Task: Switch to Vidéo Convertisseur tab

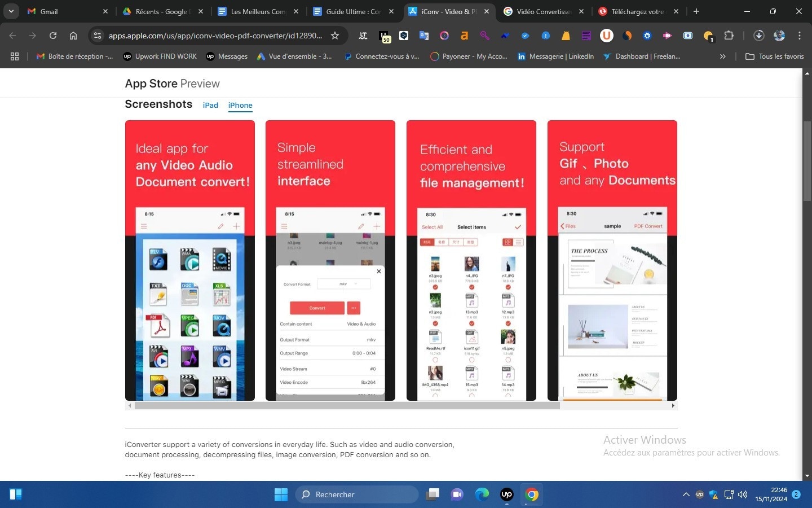Action: (x=544, y=11)
